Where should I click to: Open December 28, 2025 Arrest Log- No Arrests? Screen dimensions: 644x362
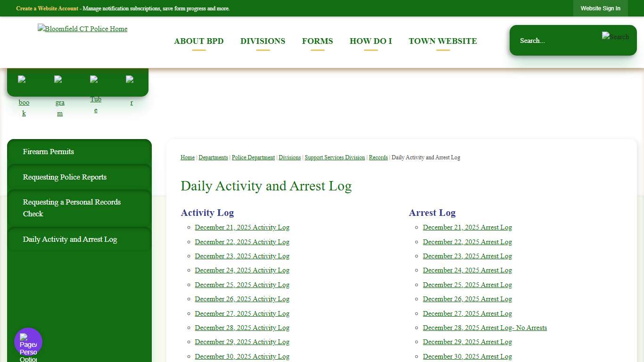pos(485,328)
